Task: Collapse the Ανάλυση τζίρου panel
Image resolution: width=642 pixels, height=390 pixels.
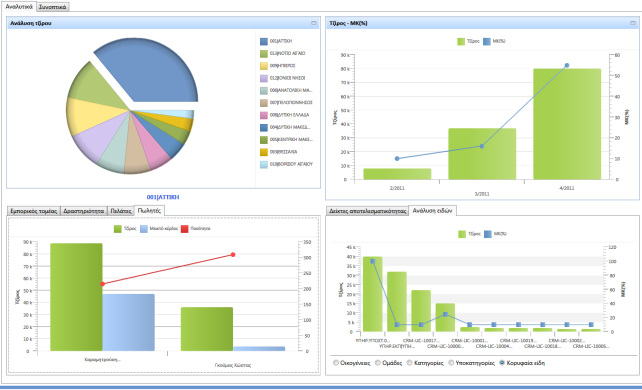Action: pos(314,23)
